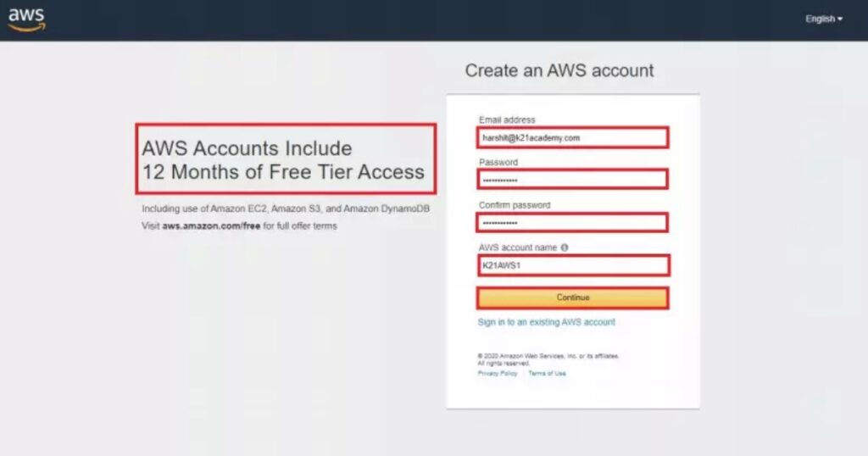Click the 'Create an AWS account' heading
Screen dimensions: 868x456
[x=559, y=70]
